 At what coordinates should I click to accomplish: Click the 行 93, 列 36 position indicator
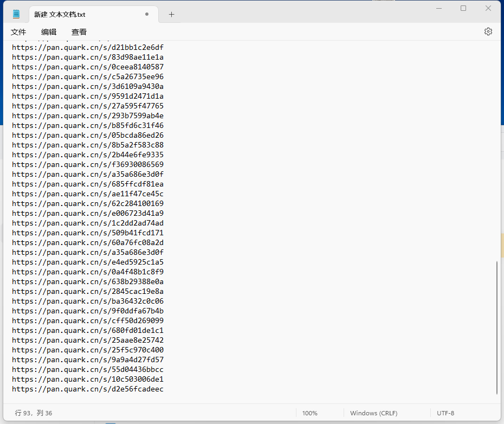pyautogui.click(x=34, y=413)
